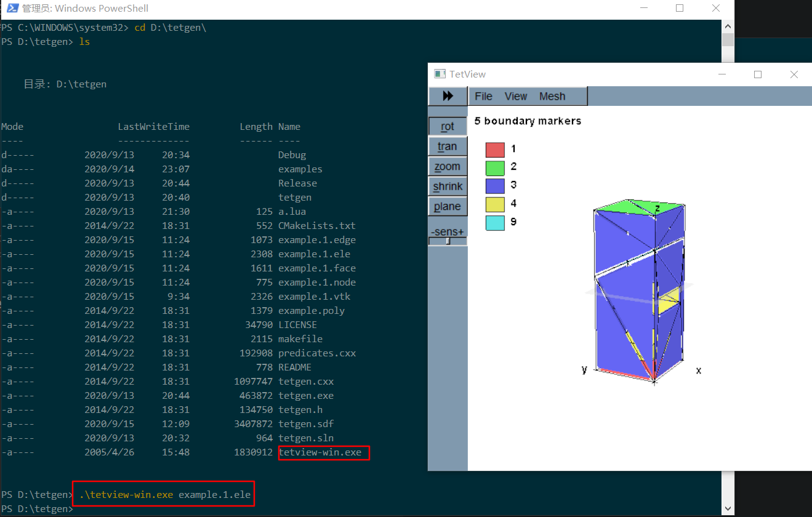Screen dimensions: 812x517
Task: Click the 'Release' directory name
Action: click(x=297, y=183)
